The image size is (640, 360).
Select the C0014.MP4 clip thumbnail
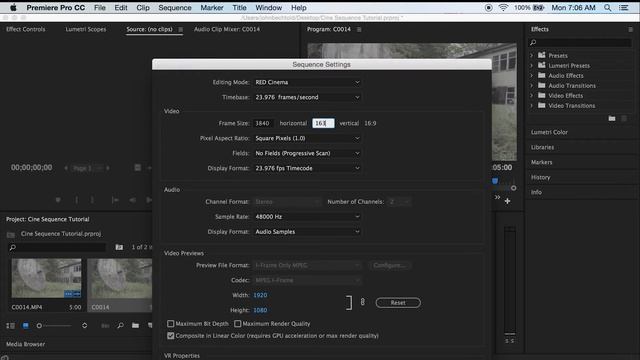point(46,278)
